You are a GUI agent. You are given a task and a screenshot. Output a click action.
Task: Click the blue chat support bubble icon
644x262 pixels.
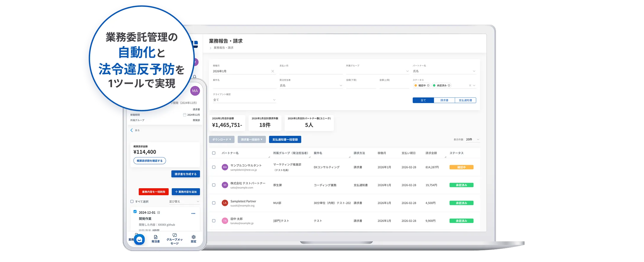[x=139, y=240]
